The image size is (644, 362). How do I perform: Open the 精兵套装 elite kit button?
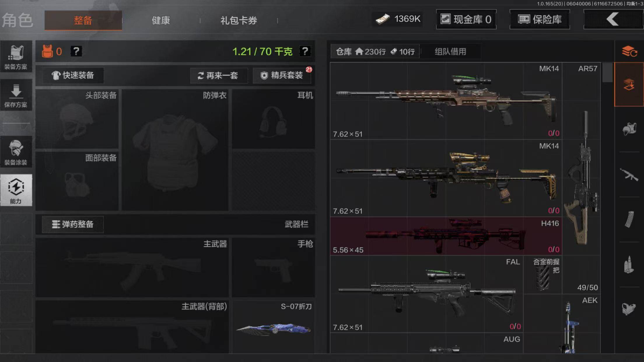pyautogui.click(x=282, y=76)
